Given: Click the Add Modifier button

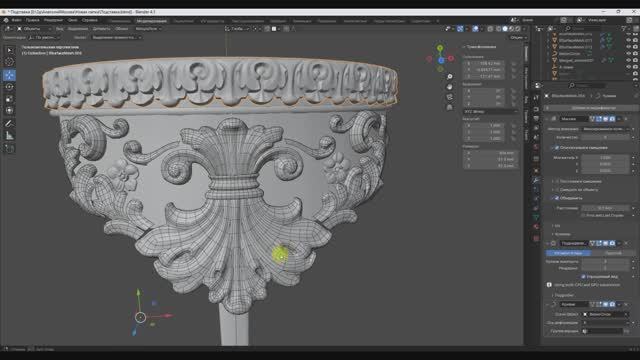Looking at the screenshot, I should point(591,108).
